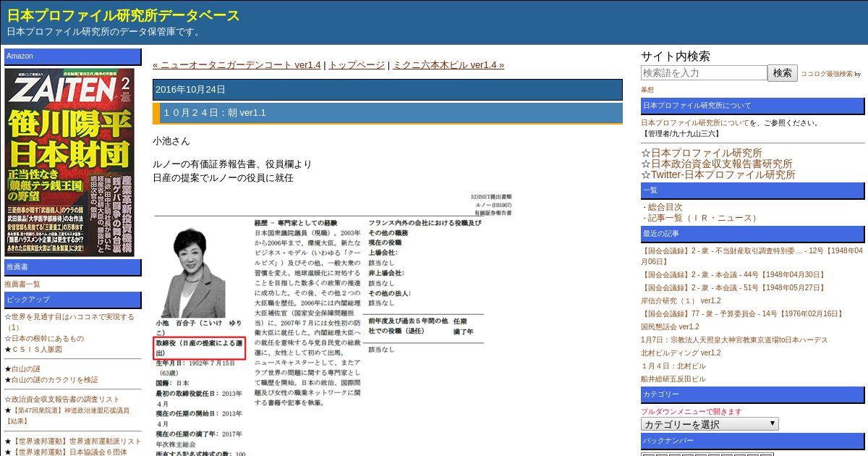The height and width of the screenshot is (456, 868).
Task: Open the site title 日本プロファイル研究所データベース
Action: (124, 15)
